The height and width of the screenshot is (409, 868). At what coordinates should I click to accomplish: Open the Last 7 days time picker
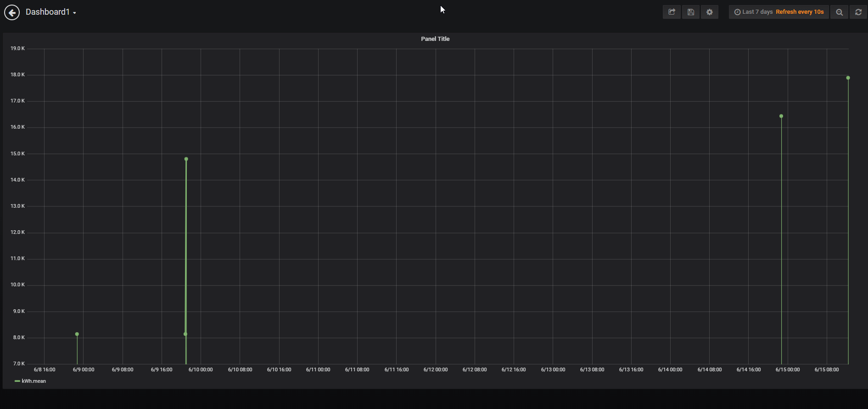[x=753, y=12]
